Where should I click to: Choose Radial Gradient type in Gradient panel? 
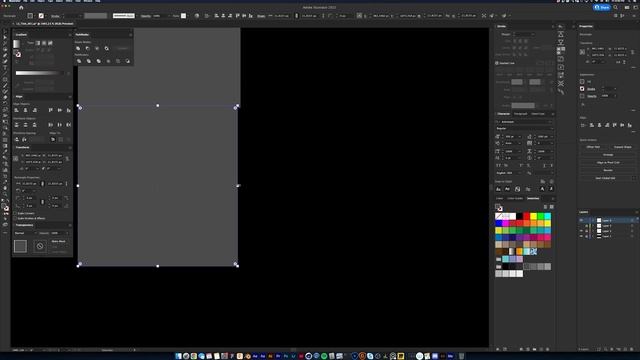point(44,43)
